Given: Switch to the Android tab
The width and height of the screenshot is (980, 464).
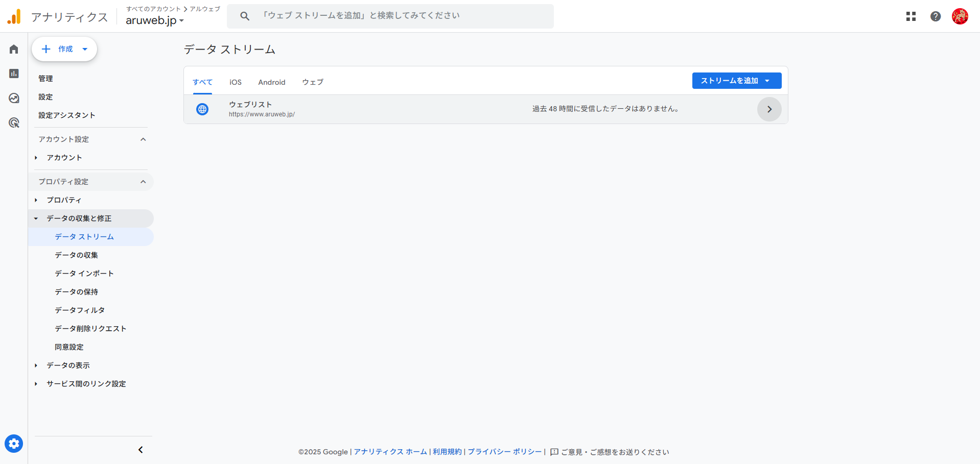Looking at the screenshot, I should (x=271, y=82).
